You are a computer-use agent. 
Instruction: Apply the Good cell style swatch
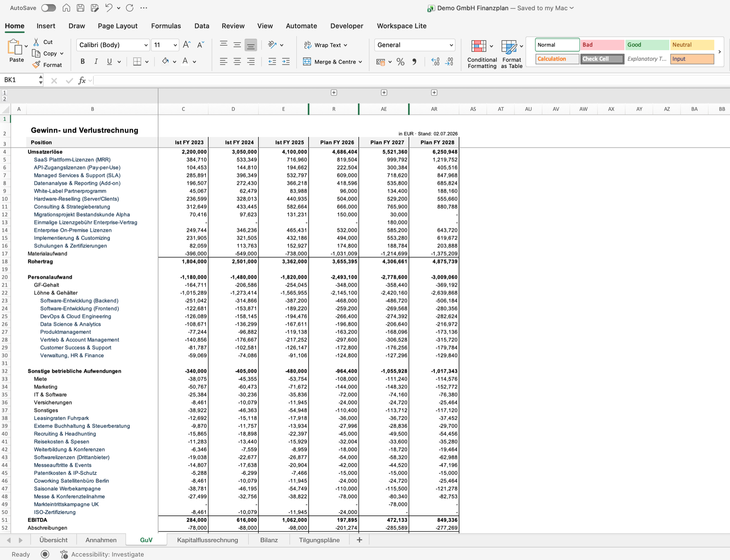pyautogui.click(x=647, y=45)
